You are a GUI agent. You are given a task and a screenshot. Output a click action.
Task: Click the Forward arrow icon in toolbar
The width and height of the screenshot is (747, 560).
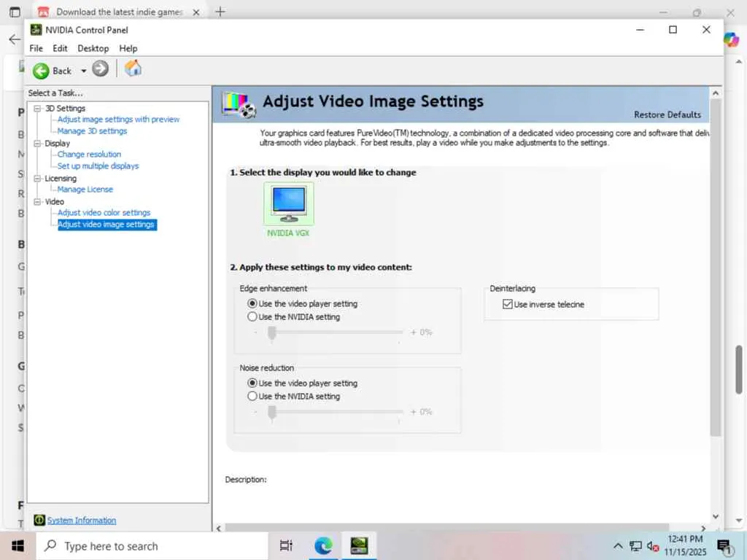click(x=100, y=69)
